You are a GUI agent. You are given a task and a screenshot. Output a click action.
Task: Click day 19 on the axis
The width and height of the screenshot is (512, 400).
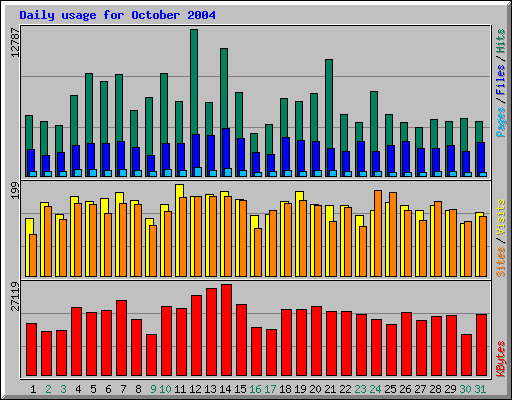click(x=300, y=389)
